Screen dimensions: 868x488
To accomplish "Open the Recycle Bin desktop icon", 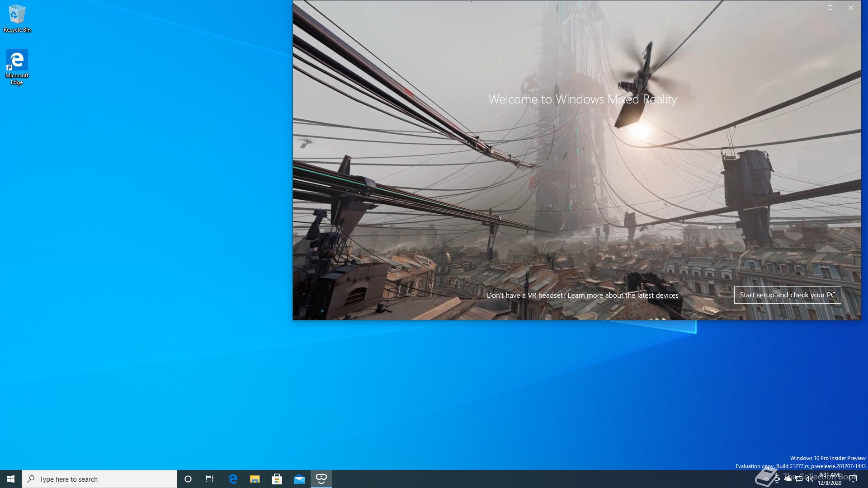I will 17,19.
